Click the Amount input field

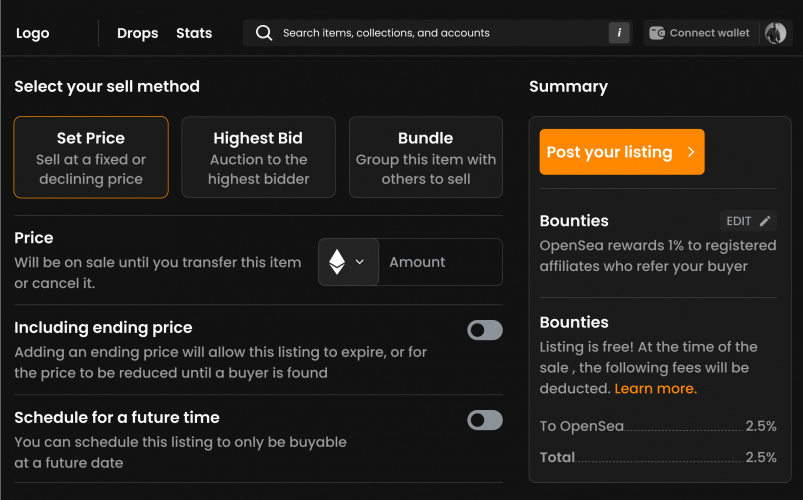pyautogui.click(x=440, y=262)
